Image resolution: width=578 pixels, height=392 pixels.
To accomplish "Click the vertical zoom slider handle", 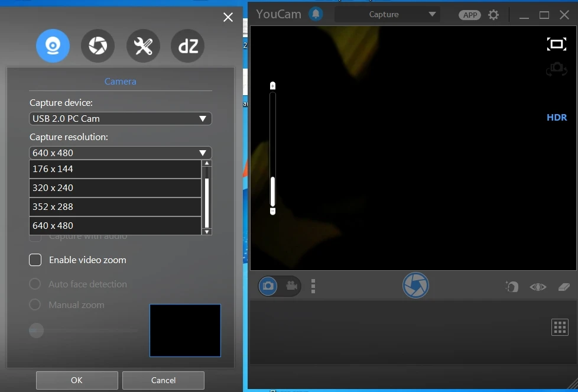I will point(273,192).
